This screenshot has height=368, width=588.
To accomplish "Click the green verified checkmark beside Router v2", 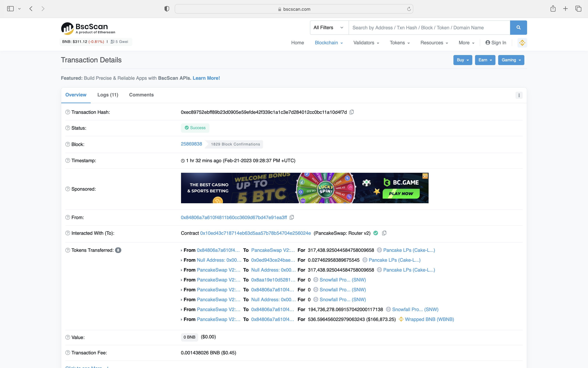I will pos(376,233).
